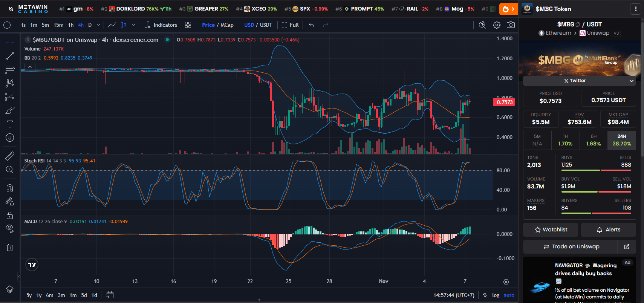Switch chart to MCap mode
Image resolution: width=644 pixels, height=303 pixels.
(227, 25)
